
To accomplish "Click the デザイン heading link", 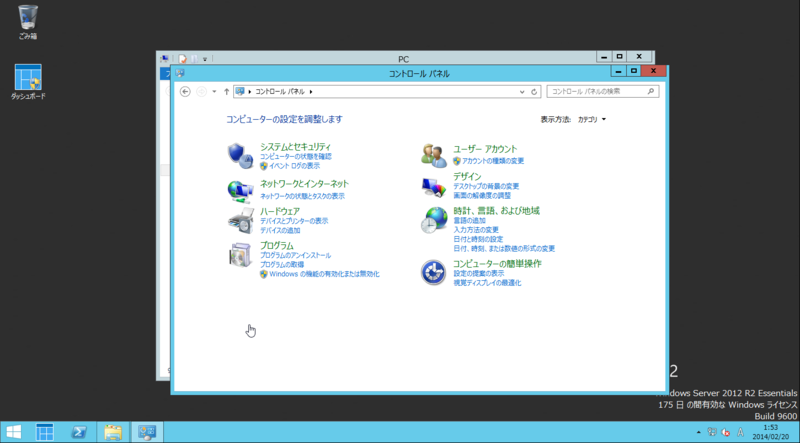I will (467, 177).
